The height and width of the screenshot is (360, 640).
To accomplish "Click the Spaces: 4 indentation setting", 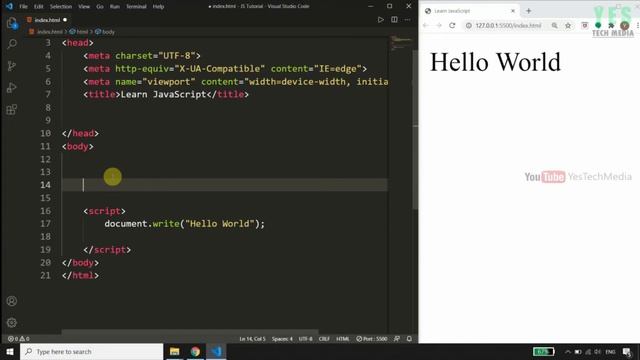I will (x=282, y=339).
